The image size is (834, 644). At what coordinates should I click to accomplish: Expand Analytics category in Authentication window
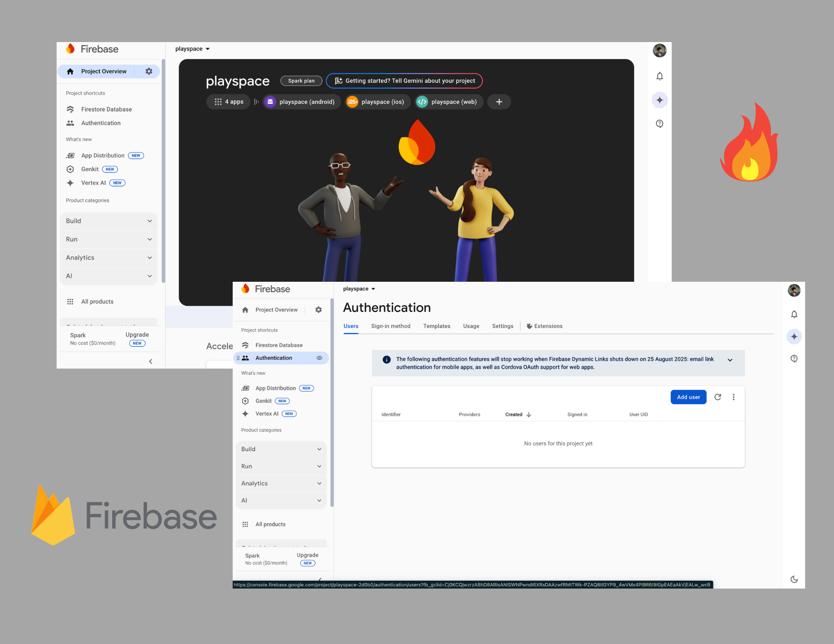tap(281, 484)
